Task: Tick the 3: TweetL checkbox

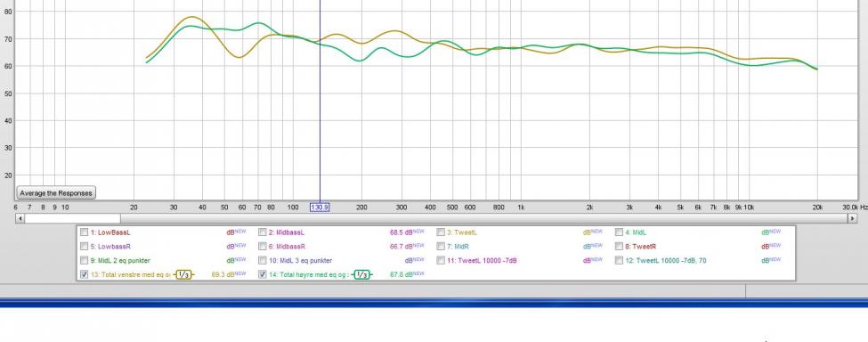Action: coord(441,232)
